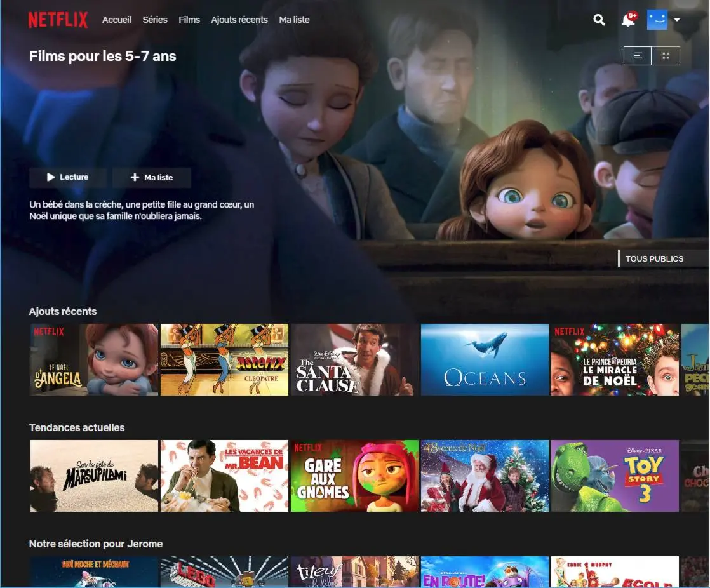Expand the profile dropdown arrow
Viewport: 710px width, 588px height.
point(677,20)
